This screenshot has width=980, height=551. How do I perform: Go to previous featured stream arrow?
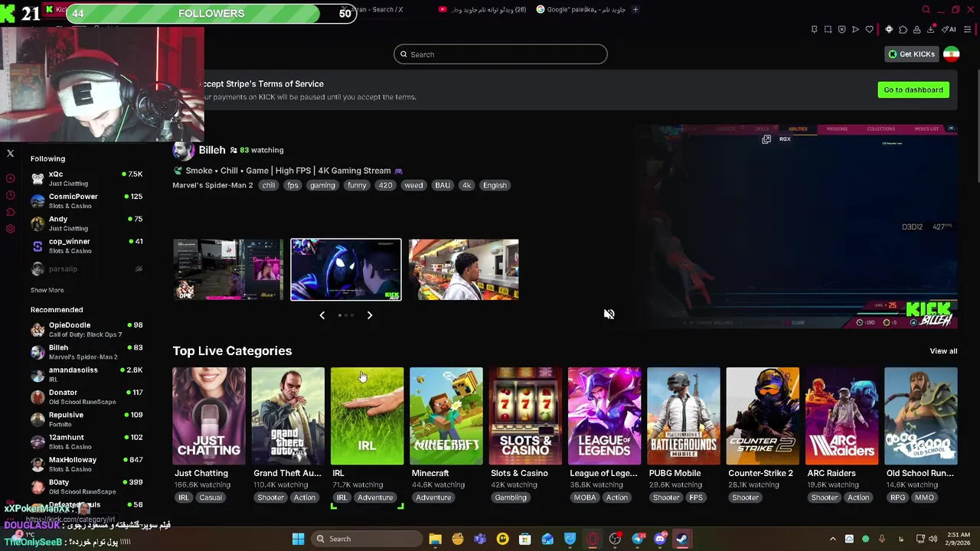(x=322, y=315)
